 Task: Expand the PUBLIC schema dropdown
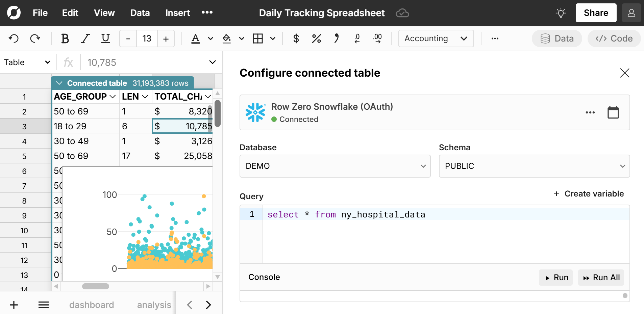tap(534, 166)
